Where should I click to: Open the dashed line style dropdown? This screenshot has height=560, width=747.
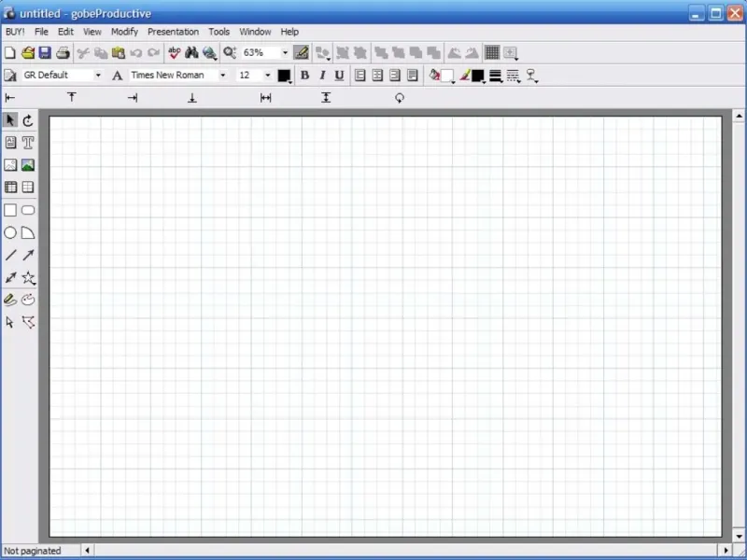(x=514, y=76)
